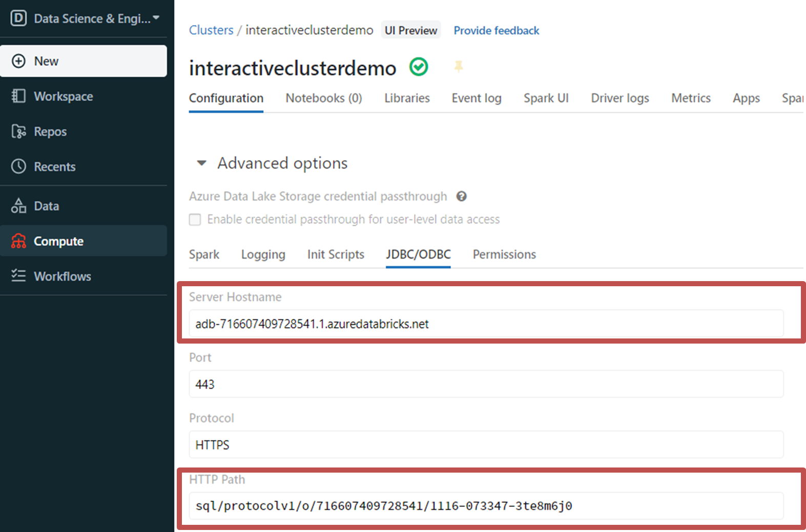
Task: Click the Workflows checklist icon
Action: (x=18, y=276)
